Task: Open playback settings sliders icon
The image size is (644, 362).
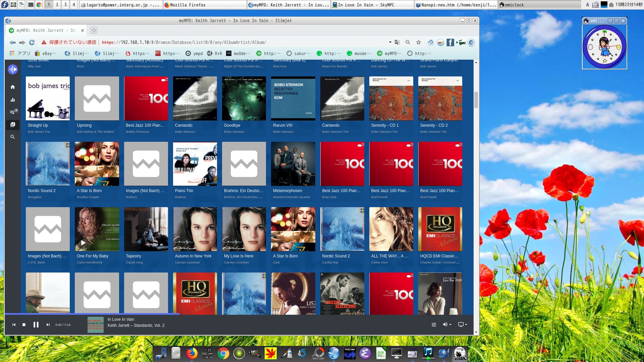Action: (434, 324)
